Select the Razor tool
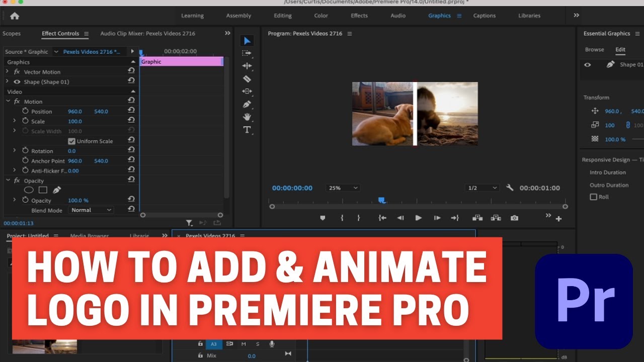The height and width of the screenshot is (362, 644). (247, 78)
